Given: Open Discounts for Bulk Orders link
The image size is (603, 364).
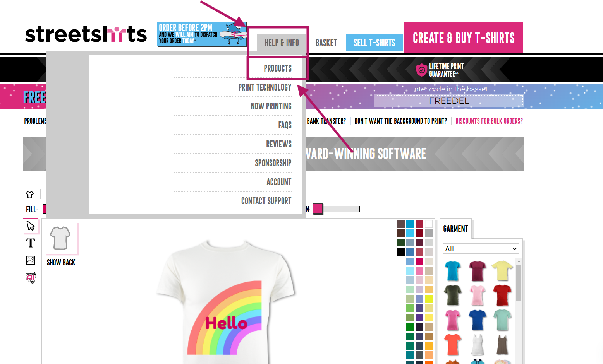Looking at the screenshot, I should [489, 121].
